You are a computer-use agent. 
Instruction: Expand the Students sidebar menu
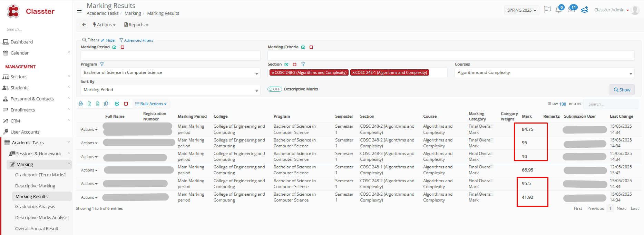[36, 88]
